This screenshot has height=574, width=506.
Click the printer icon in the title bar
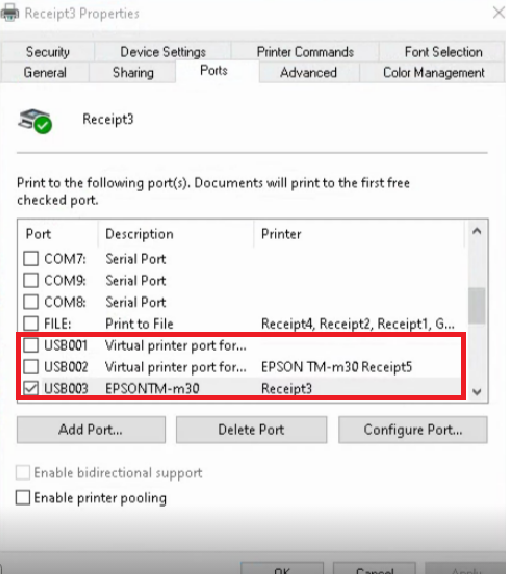[10, 13]
